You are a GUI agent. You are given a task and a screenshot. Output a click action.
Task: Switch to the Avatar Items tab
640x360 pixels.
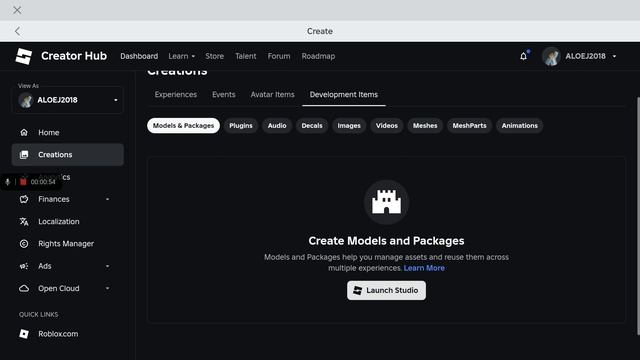tap(272, 95)
